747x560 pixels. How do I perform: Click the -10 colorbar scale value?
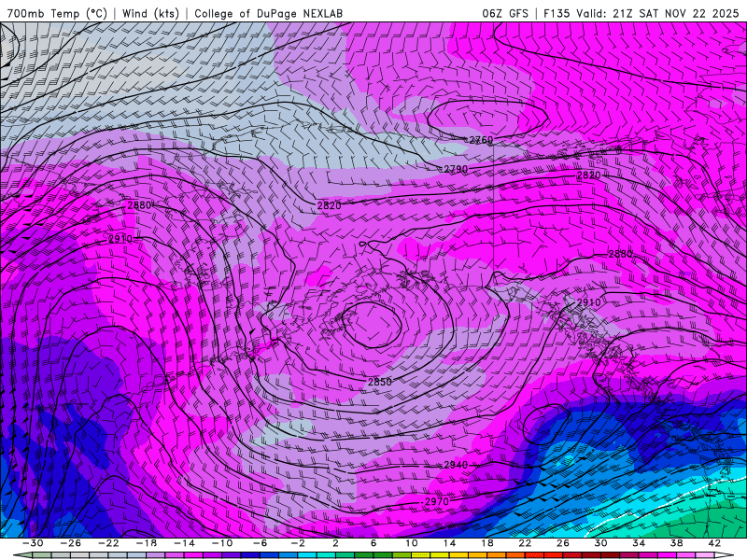tap(222, 543)
